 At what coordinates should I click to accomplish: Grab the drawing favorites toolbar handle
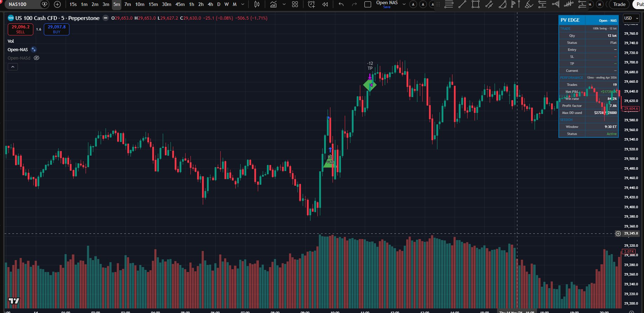(x=438, y=4)
